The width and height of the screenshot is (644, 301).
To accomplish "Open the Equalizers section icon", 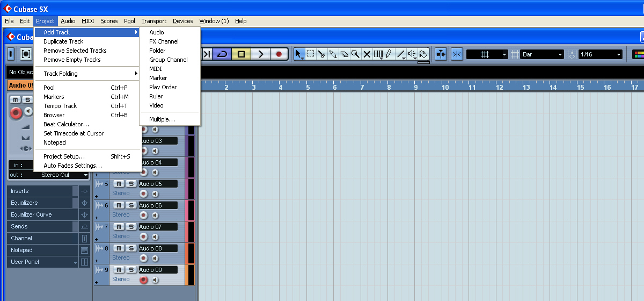I will (x=84, y=203).
